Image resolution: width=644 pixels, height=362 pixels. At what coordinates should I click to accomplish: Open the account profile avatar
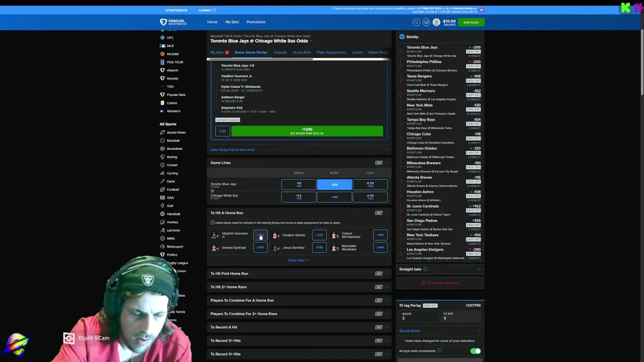pos(436,22)
